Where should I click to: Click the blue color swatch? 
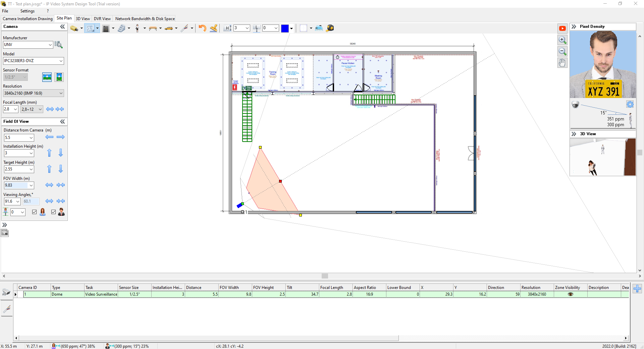pos(285,29)
